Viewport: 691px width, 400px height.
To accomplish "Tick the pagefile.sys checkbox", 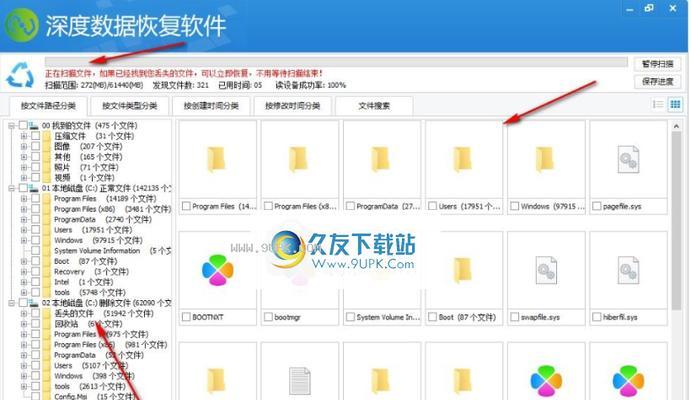I will (597, 206).
